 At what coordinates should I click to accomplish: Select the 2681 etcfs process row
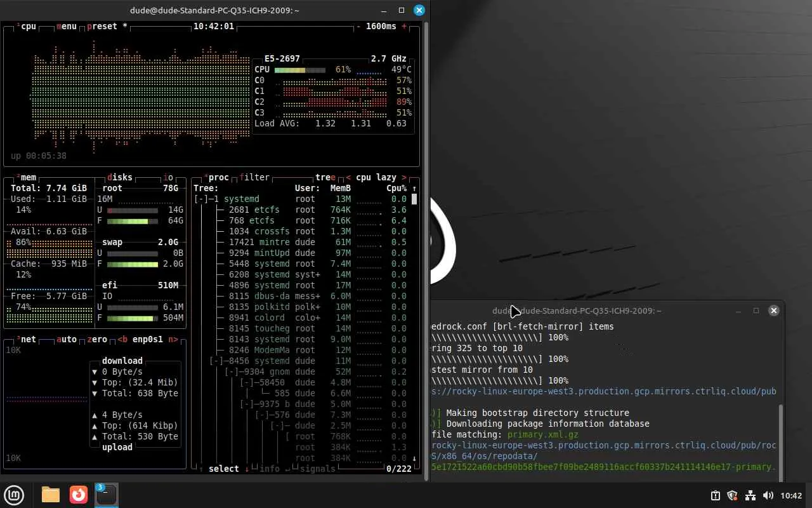click(304, 210)
